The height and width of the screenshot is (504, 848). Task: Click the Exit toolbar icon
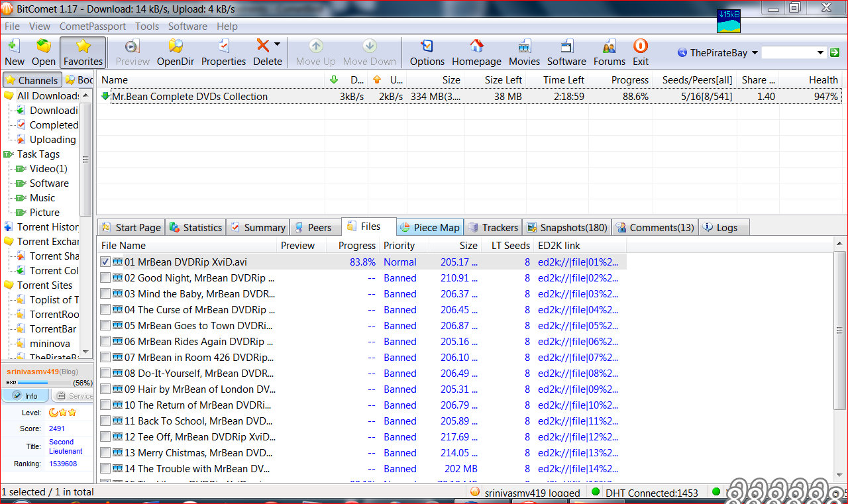pos(640,52)
